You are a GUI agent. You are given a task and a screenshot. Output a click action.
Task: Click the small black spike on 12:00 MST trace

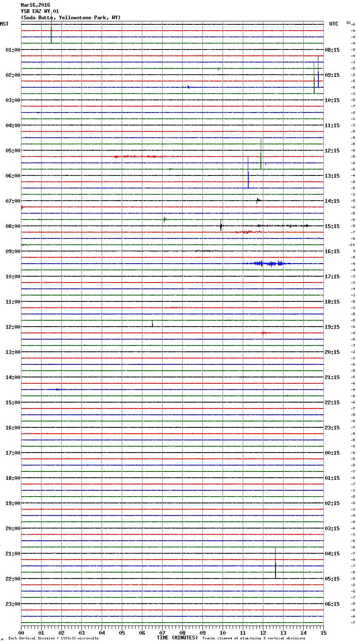tap(152, 324)
